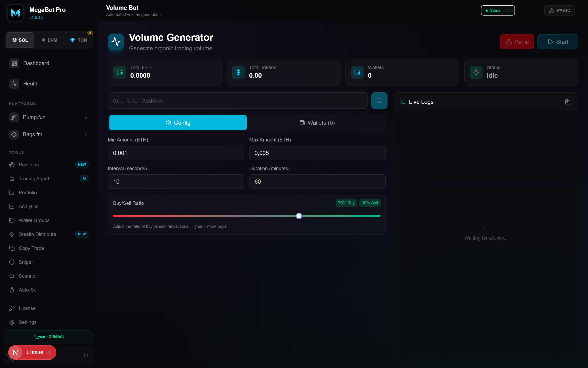Clear live logs with trash icon
This screenshot has height=368, width=588.
567,102
